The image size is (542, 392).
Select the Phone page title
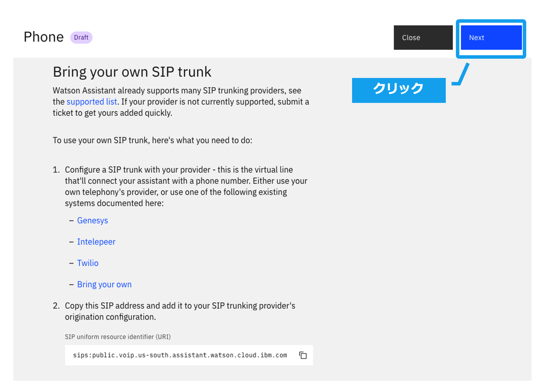point(44,37)
